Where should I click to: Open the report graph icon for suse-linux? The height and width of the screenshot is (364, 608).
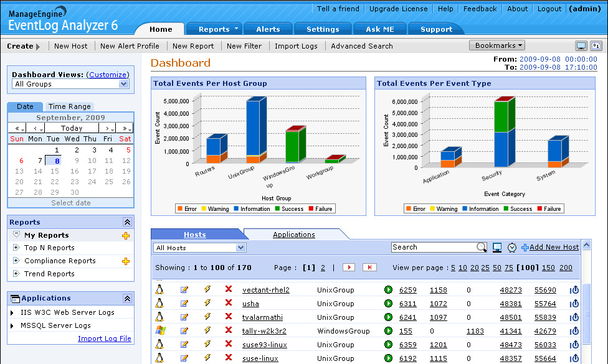click(573, 358)
